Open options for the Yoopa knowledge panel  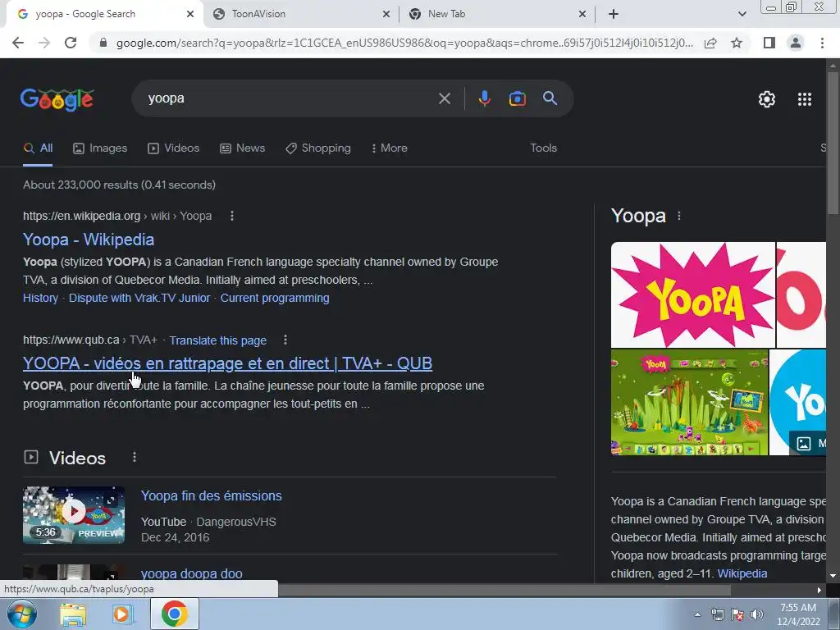(x=679, y=216)
